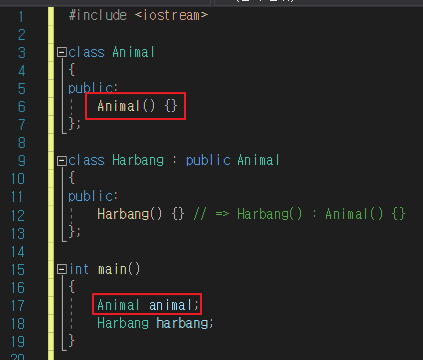This screenshot has width=423, height=360.
Task: Click the Animal() {} constructor
Action: pos(137,106)
